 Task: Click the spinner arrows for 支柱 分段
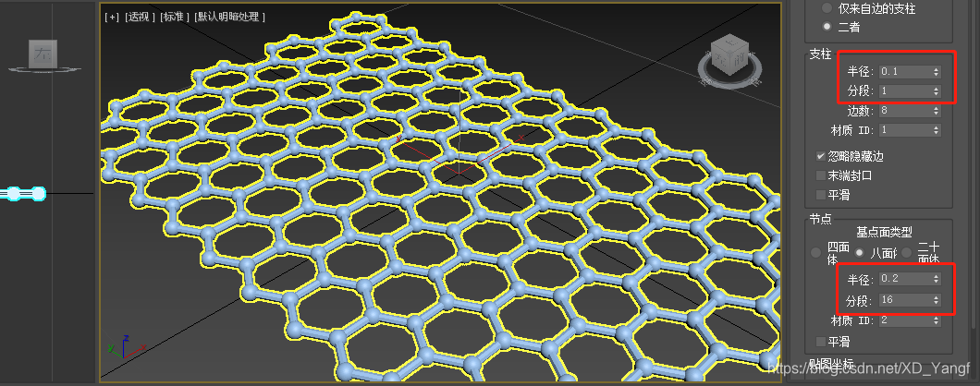point(937,91)
